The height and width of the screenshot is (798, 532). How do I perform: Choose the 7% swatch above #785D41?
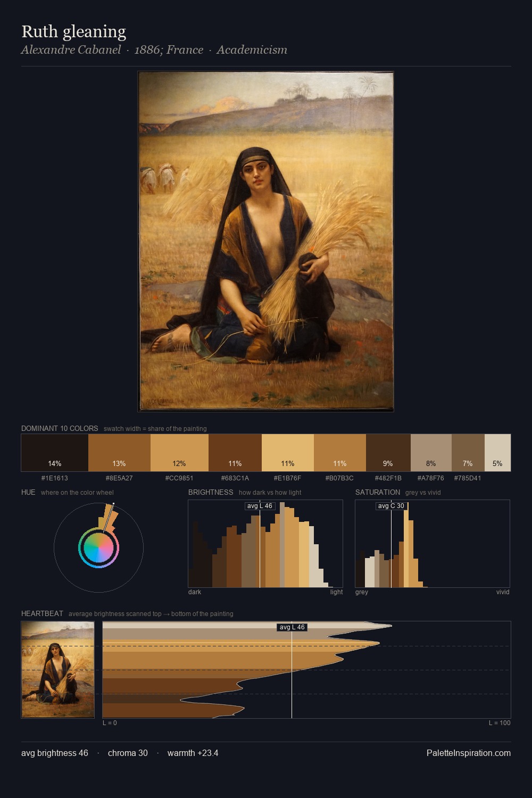pos(468,453)
